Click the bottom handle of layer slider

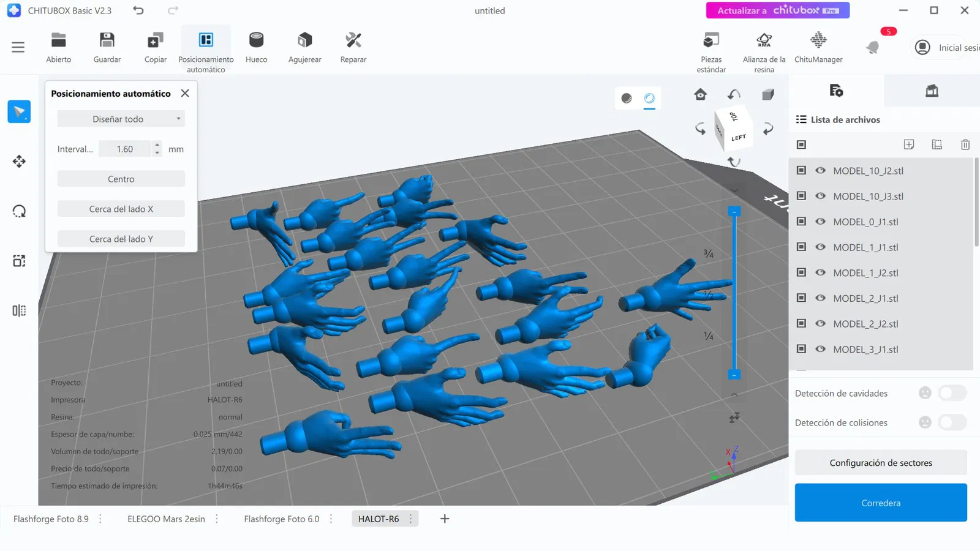pos(734,375)
